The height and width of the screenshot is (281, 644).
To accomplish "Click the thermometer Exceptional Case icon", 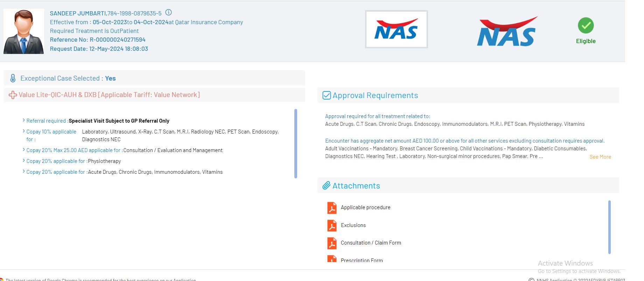I will [x=13, y=78].
